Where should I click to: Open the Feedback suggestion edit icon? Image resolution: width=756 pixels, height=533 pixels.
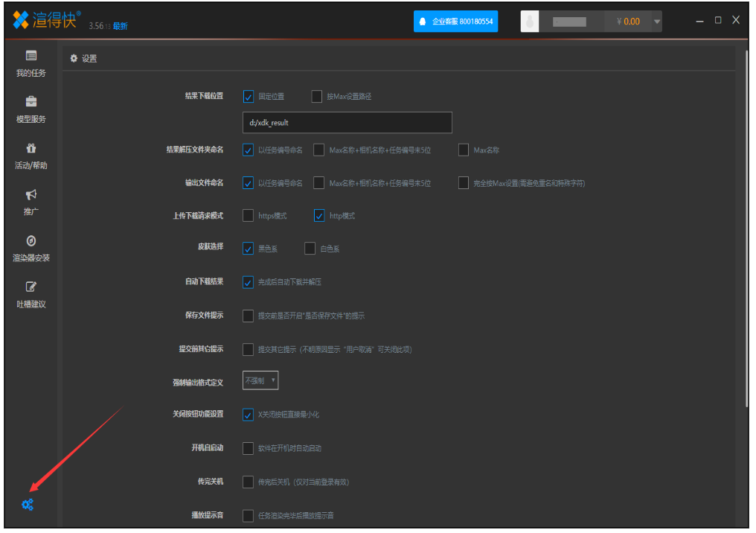coord(31,287)
